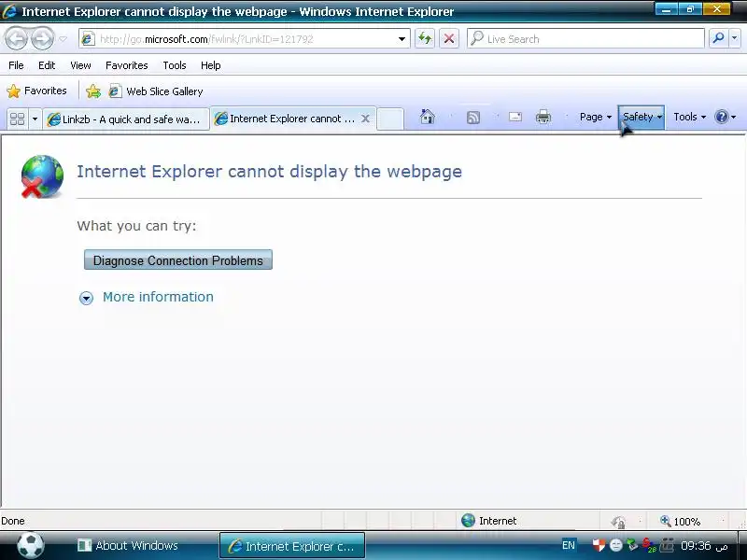Click the security shield tray icon
Screen dimensions: 747x560
pyautogui.click(x=599, y=544)
